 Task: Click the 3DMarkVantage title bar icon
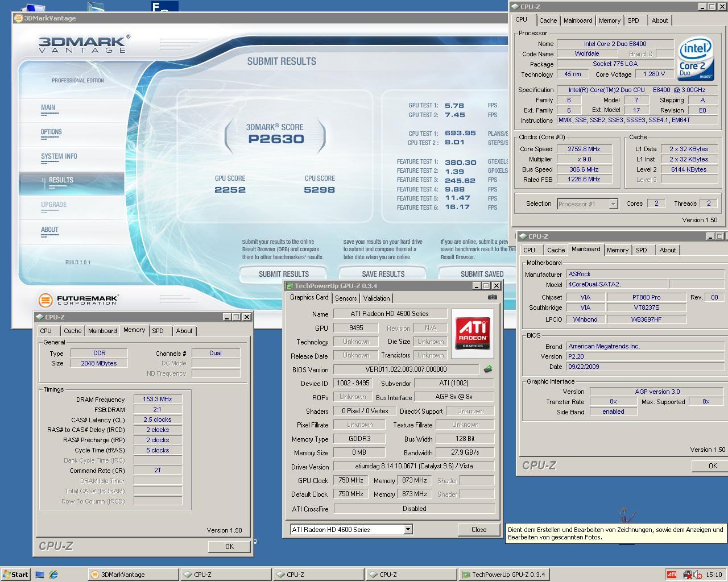pos(18,18)
